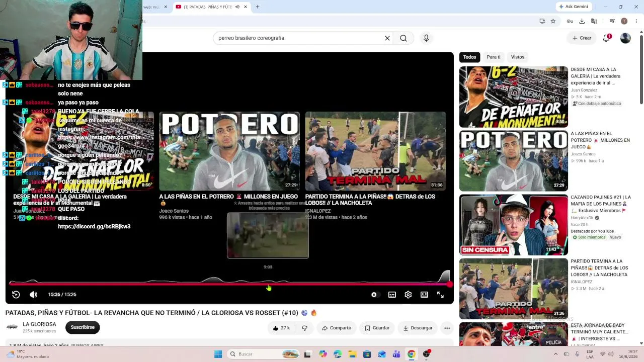Click the Crear button
The image size is (644, 362).
coord(582,38)
